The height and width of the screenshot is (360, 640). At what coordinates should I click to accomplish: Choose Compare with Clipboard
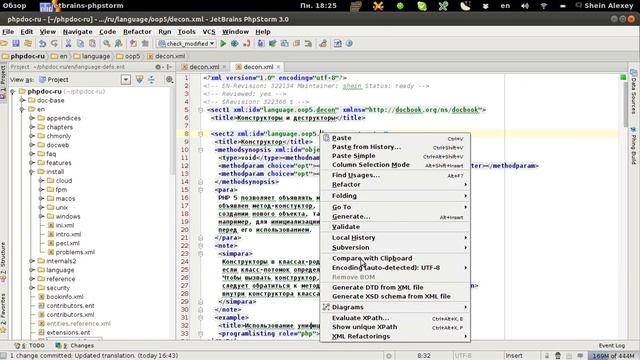(395, 258)
